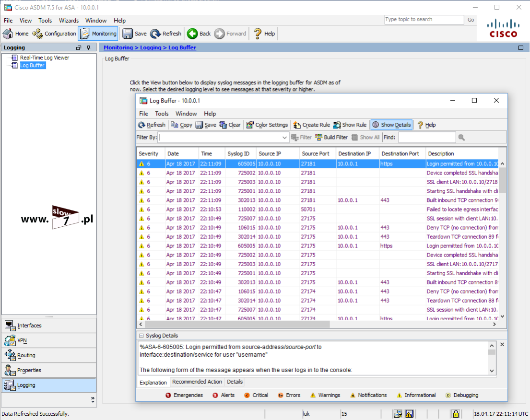Open the Wizards menu

pyautogui.click(x=69, y=21)
